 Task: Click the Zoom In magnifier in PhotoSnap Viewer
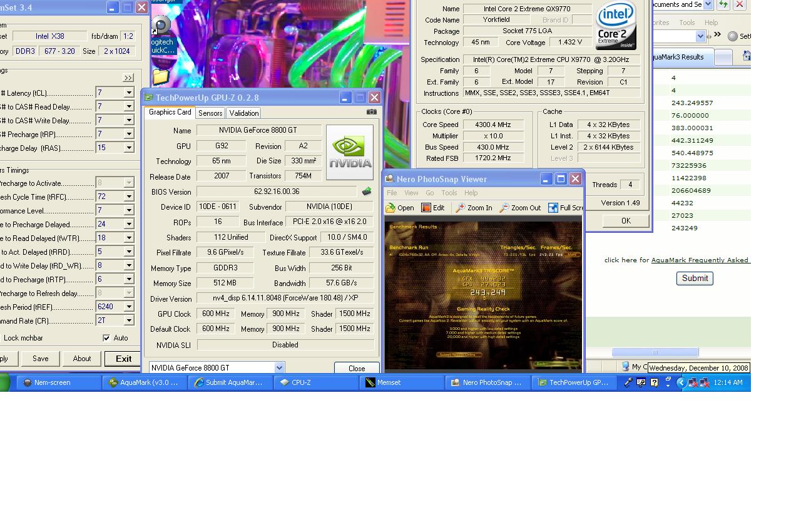point(460,208)
